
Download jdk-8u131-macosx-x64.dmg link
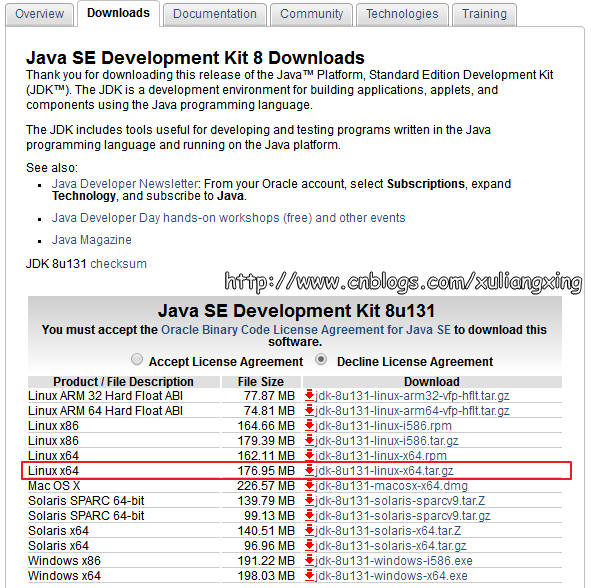click(x=391, y=486)
